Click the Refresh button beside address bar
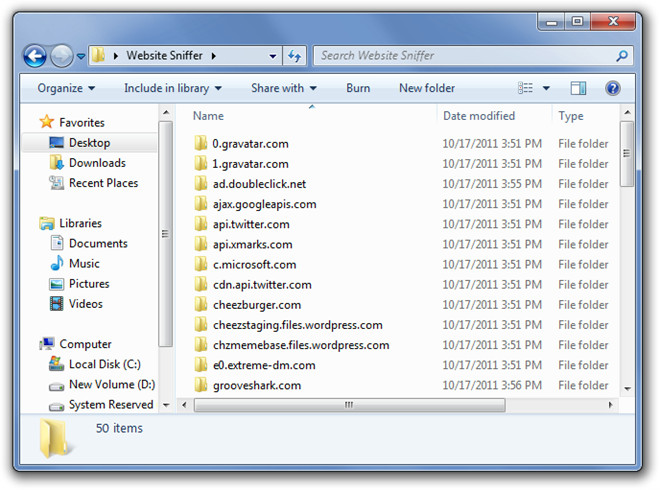660x490 pixels. (295, 56)
